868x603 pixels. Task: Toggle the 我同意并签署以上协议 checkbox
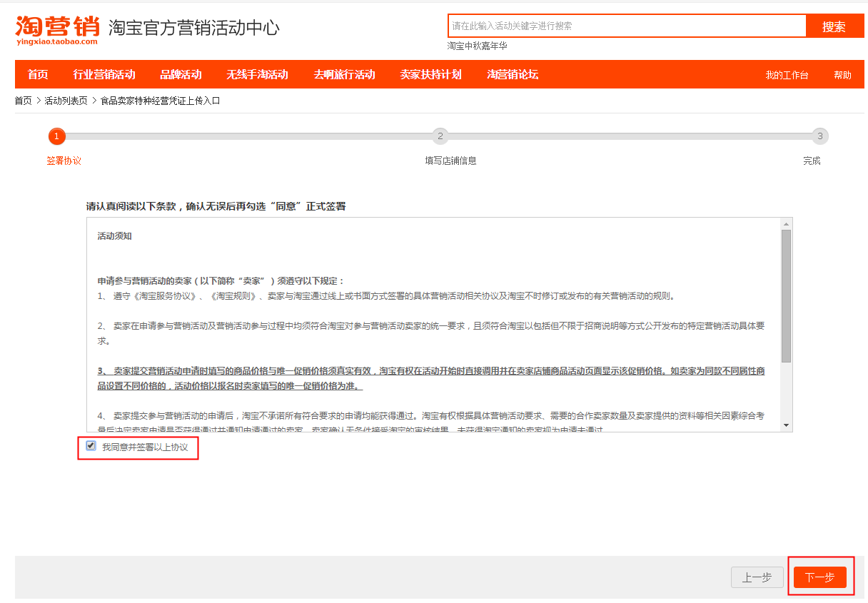click(x=91, y=446)
